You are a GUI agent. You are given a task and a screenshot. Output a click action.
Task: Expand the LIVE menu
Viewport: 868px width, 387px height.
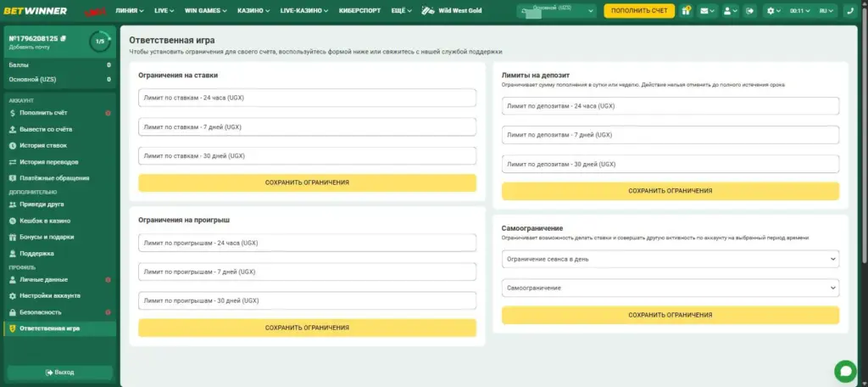[164, 10]
